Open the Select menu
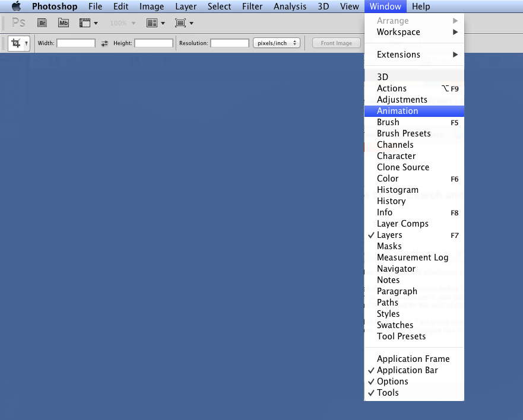This screenshot has width=523, height=420. (219, 7)
